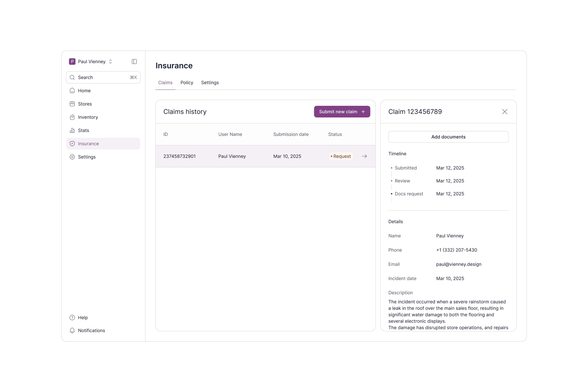588x392 pixels.
Task: Open the Stats bar chart icon
Action: click(x=72, y=130)
